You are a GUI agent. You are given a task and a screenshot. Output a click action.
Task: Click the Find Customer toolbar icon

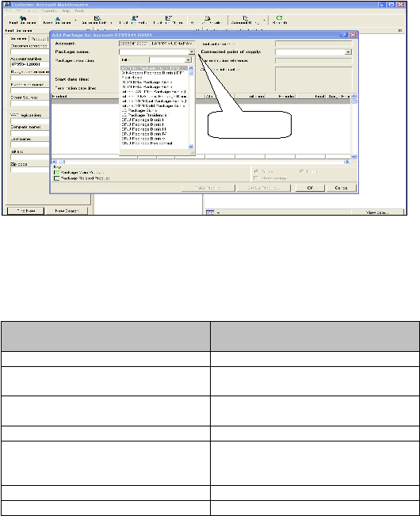(23, 18)
